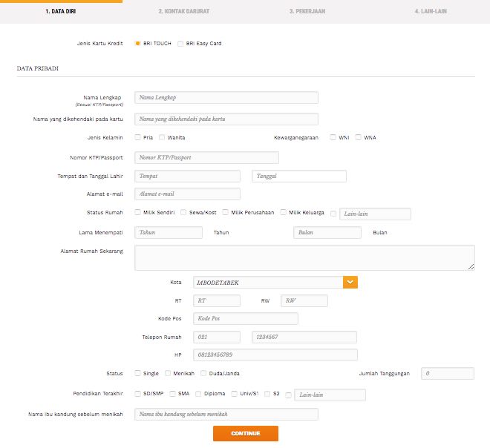490x448 pixels.
Task: Focus the Kode Pos field
Action: (x=245, y=318)
